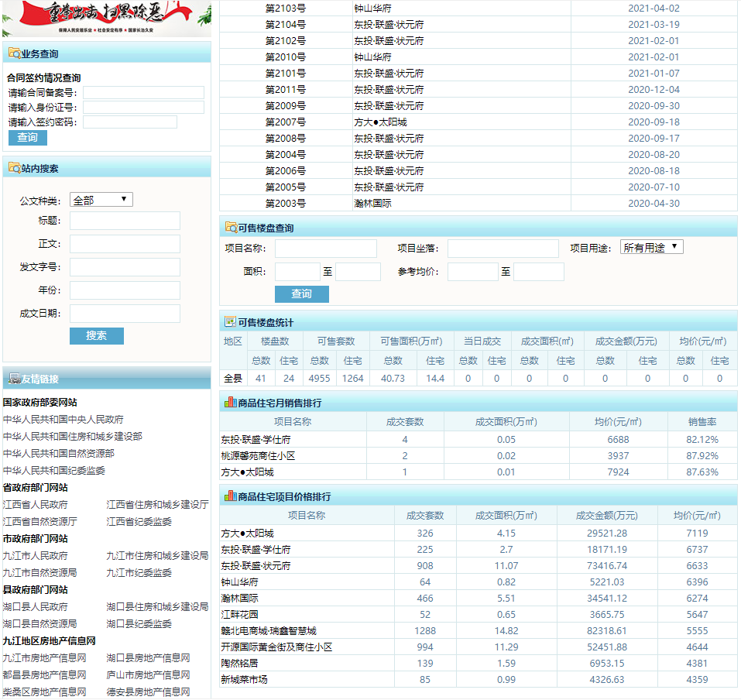Click the 商品住宅月销售排行 chart icon
The width and height of the screenshot is (741, 700).
(x=230, y=403)
